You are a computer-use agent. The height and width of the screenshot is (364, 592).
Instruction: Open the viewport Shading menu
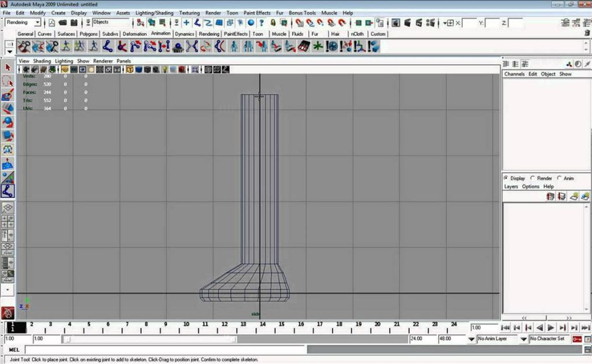42,61
